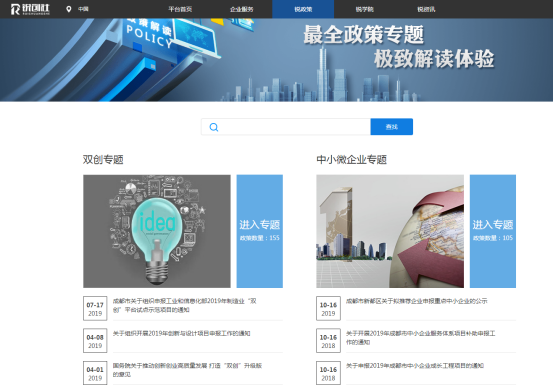Open the 锐学院 navigation item

tap(365, 9)
